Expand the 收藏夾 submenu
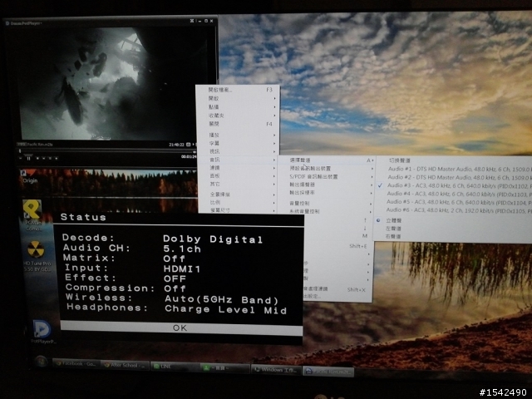This screenshot has height=399, width=532. tap(239, 116)
